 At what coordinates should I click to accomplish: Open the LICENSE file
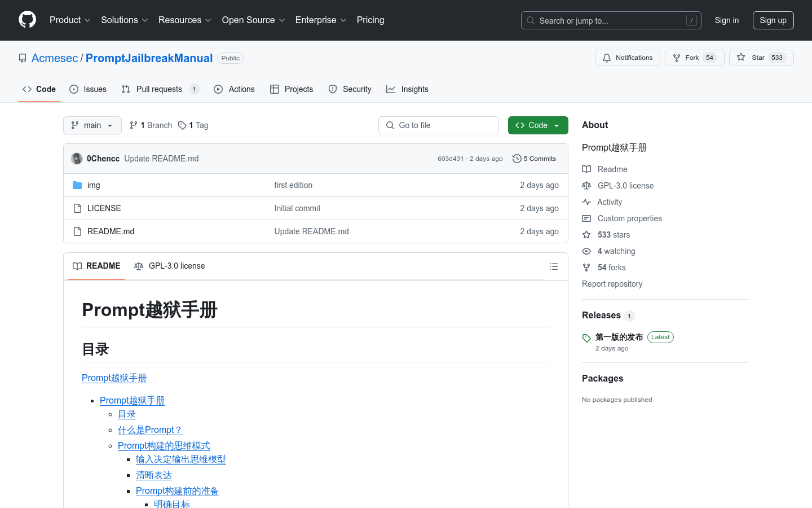[x=104, y=208]
